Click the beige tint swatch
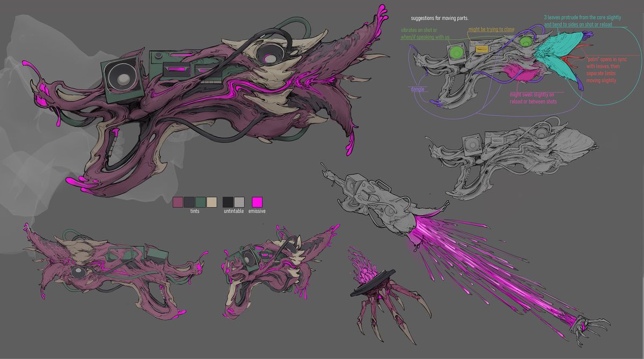Image resolution: width=644 pixels, height=359 pixels. point(211,202)
